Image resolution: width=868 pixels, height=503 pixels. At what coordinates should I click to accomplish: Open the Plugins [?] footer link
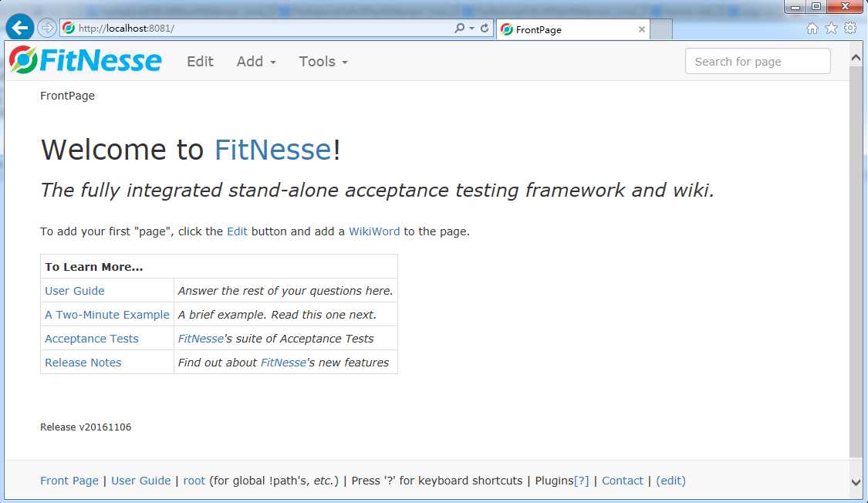[x=581, y=481]
